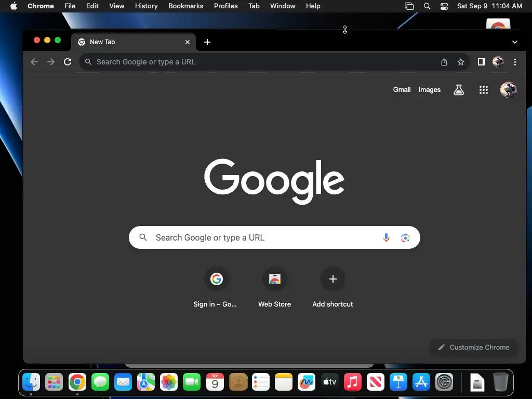
Task: Open Images link
Action: pos(430,89)
